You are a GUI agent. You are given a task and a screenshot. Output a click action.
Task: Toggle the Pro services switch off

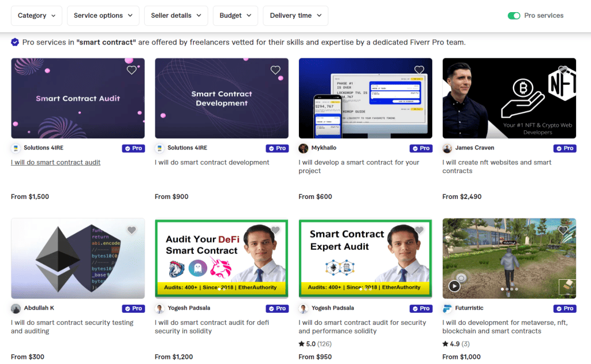[514, 16]
